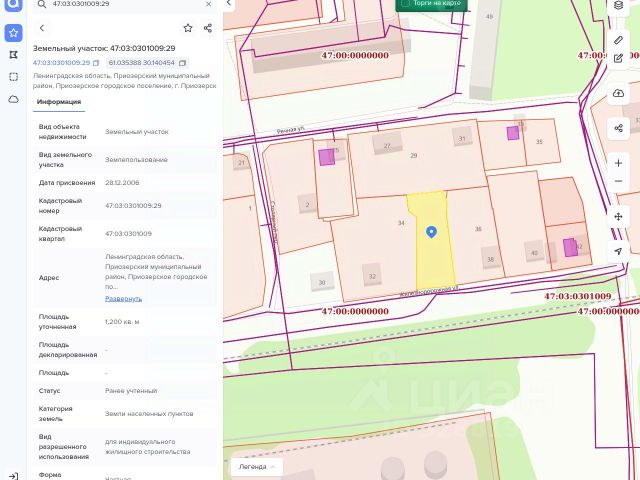Screen dimensions: 640x480
Task: Click parcel labeled 35 on map
Action: (x=539, y=142)
